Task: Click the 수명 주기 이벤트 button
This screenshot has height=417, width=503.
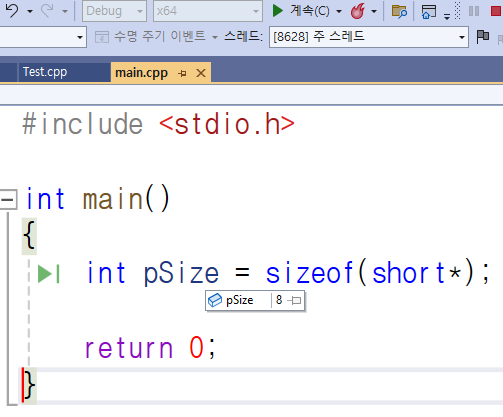Action: pos(150,36)
